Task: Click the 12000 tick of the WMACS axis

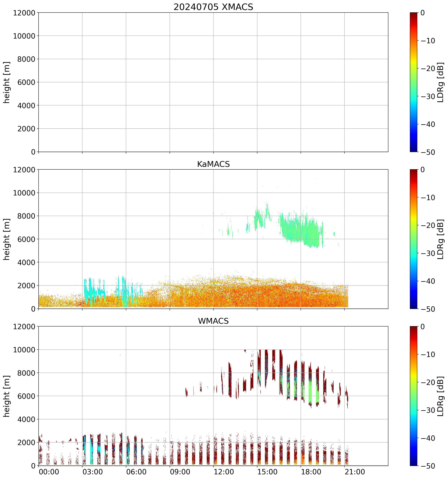Action: point(24,326)
